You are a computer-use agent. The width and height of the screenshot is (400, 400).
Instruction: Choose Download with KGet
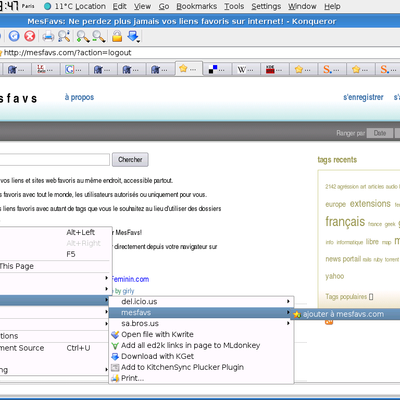[201, 357]
